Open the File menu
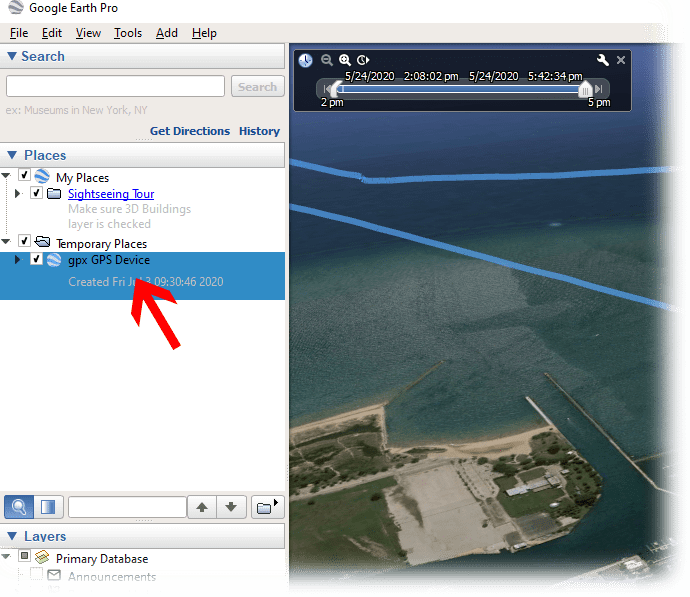 [x=19, y=33]
